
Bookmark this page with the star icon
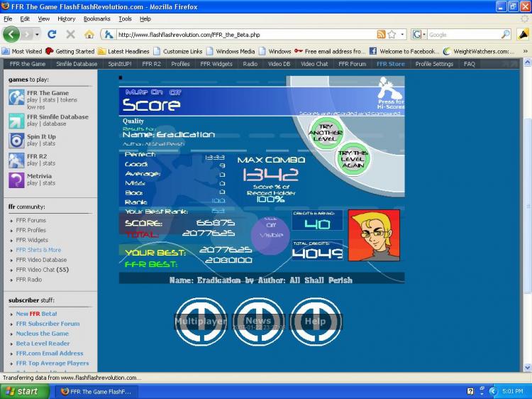pyautogui.click(x=392, y=34)
